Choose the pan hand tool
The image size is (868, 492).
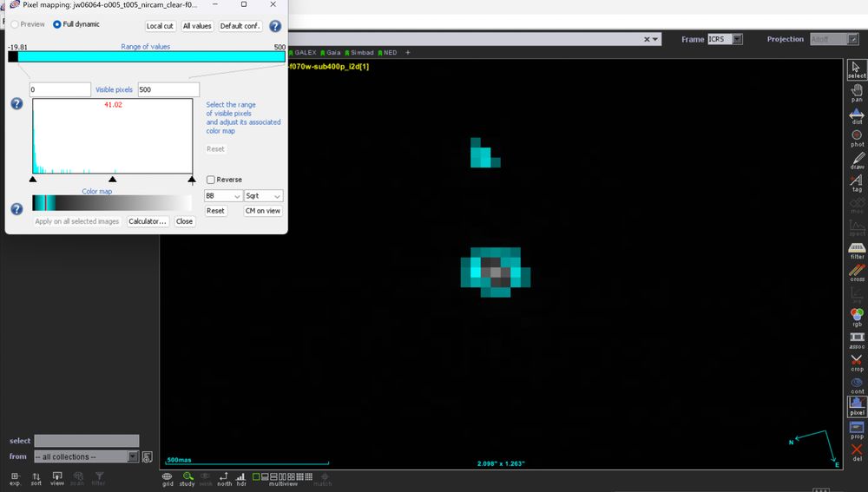[x=857, y=93]
